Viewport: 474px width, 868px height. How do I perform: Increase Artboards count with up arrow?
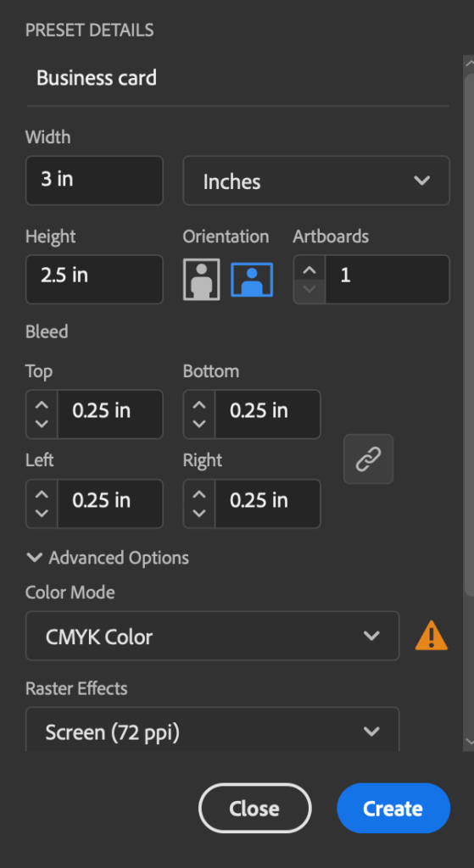[x=309, y=270]
